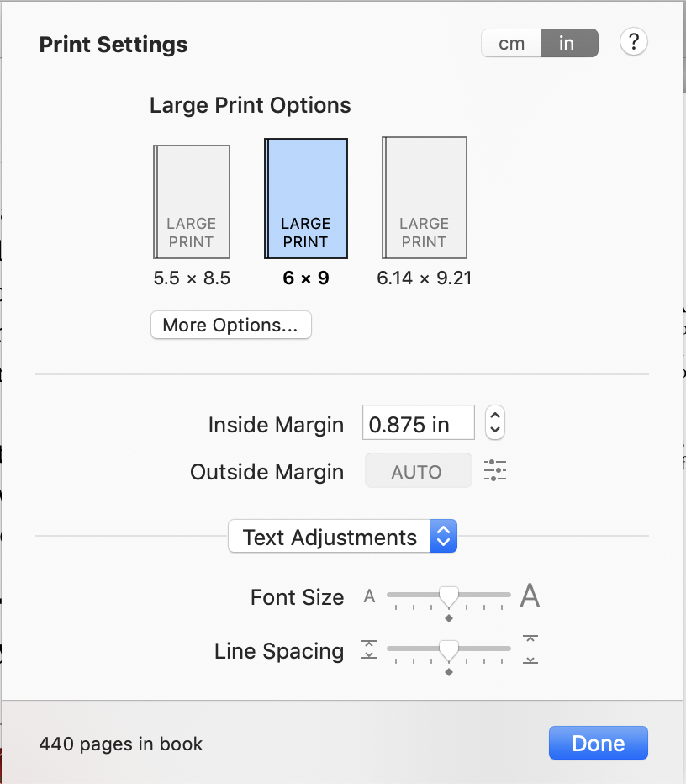Viewport: 686px width, 784px height.
Task: Switch units to centimeters
Action: click(x=511, y=44)
